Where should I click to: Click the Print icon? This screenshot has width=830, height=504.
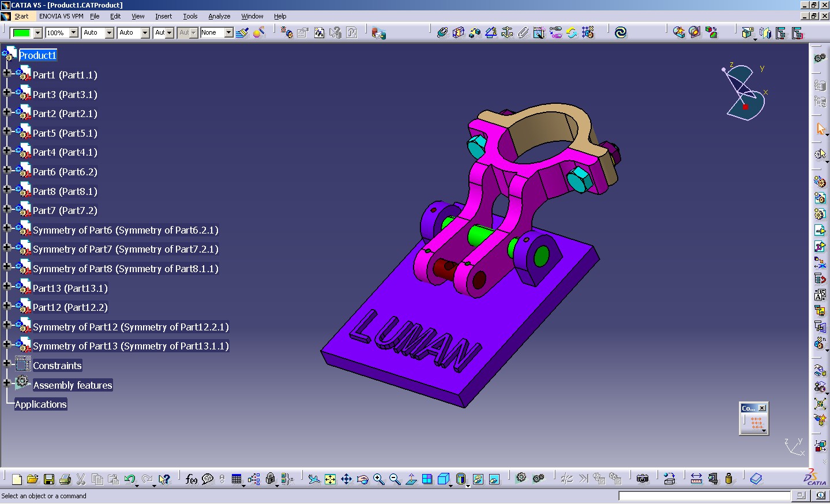65,479
